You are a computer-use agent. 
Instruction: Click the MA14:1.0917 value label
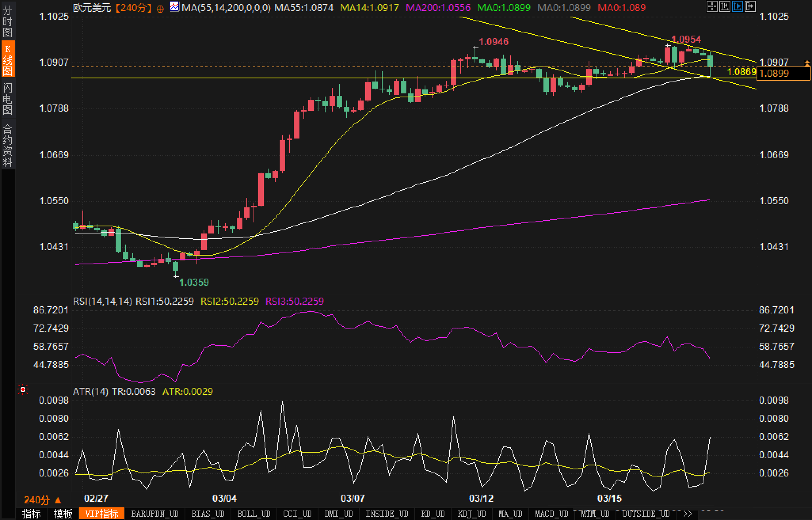370,8
